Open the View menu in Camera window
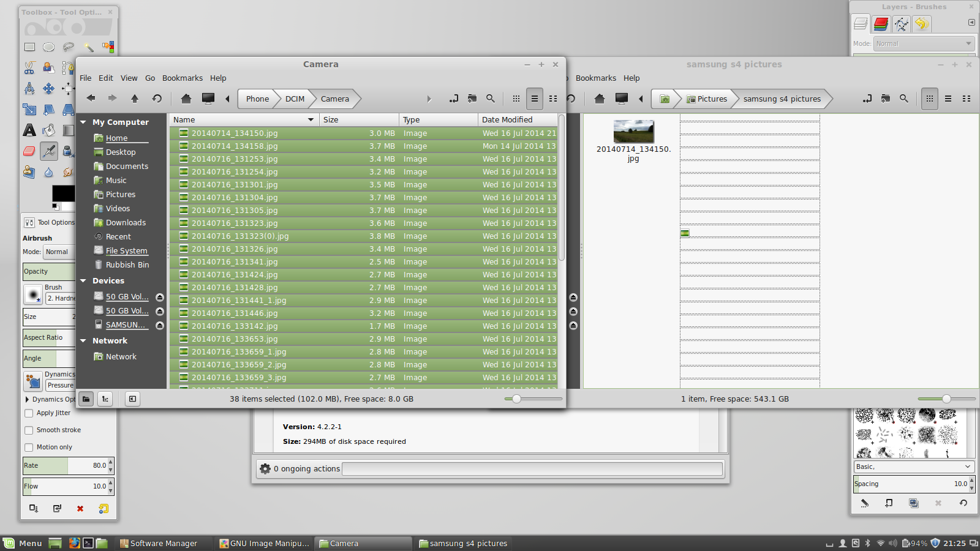This screenshot has height=551, width=980. 129,78
